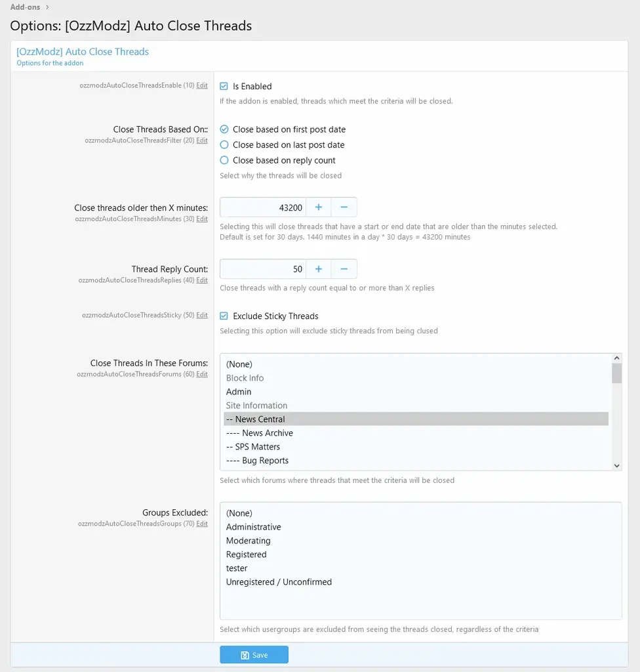Choose Close based on reply count
640x672 pixels.
point(224,160)
